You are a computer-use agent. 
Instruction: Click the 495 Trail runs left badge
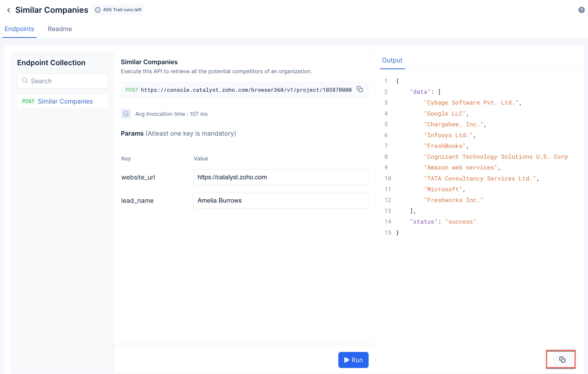[118, 10]
